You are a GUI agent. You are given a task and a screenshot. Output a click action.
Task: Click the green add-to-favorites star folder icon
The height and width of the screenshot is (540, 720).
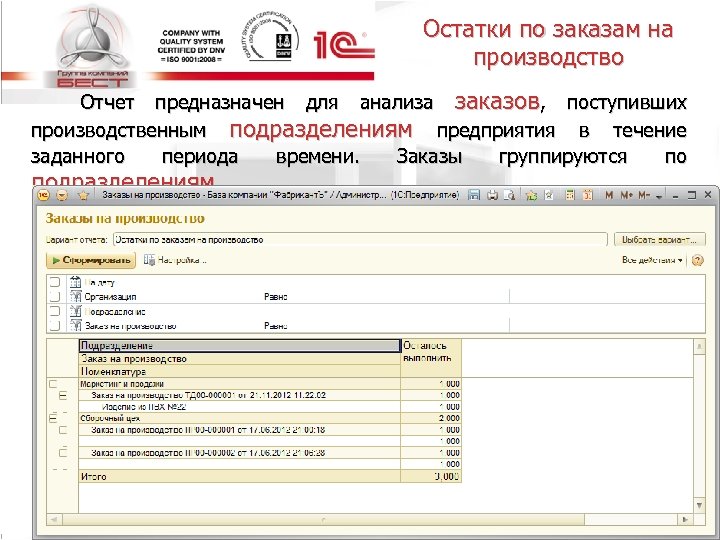tap(531, 195)
